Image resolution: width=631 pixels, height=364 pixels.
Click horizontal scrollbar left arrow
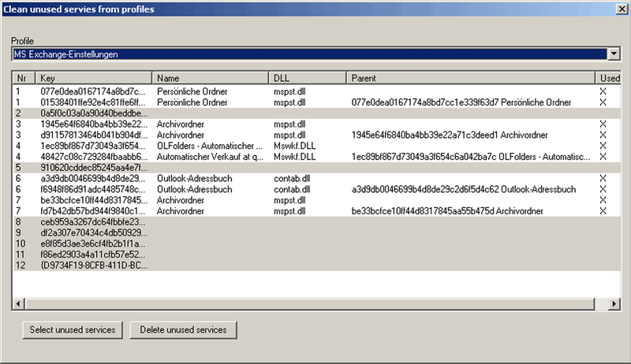tap(18, 304)
